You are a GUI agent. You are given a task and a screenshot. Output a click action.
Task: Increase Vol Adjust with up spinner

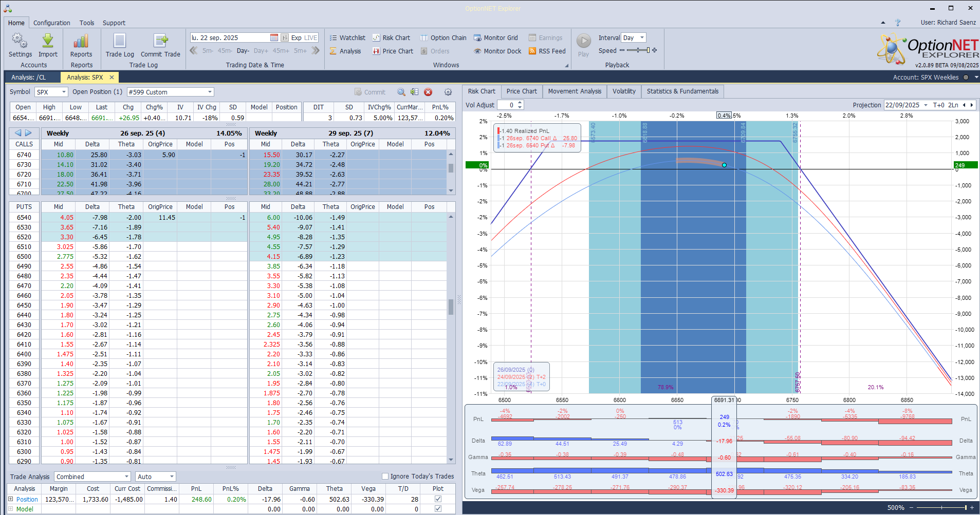coord(520,103)
